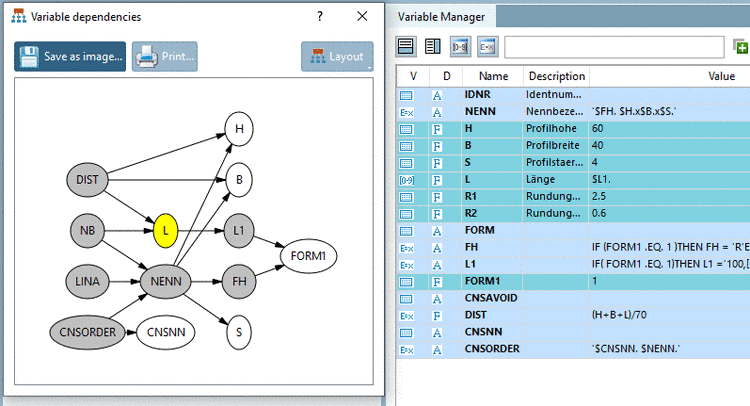The height and width of the screenshot is (406, 750).
Task: Open help in Variable dependencies dialog
Action: 320,16
